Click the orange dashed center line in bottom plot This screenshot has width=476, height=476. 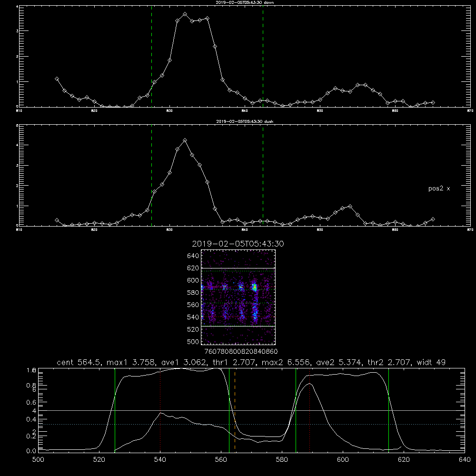tap(235, 410)
